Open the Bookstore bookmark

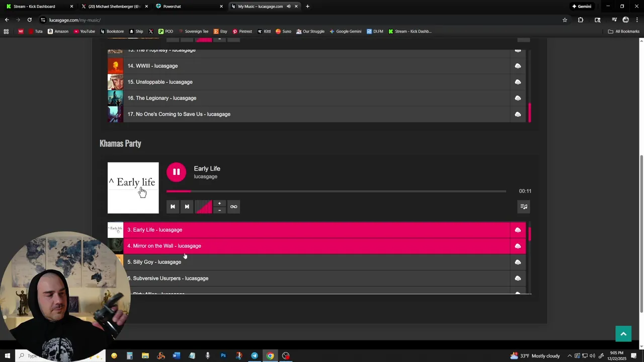pyautogui.click(x=112, y=31)
